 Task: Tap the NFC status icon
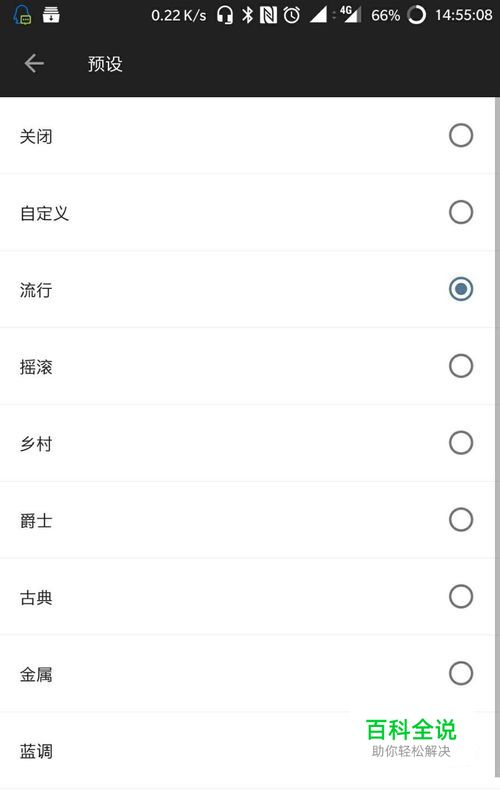269,15
